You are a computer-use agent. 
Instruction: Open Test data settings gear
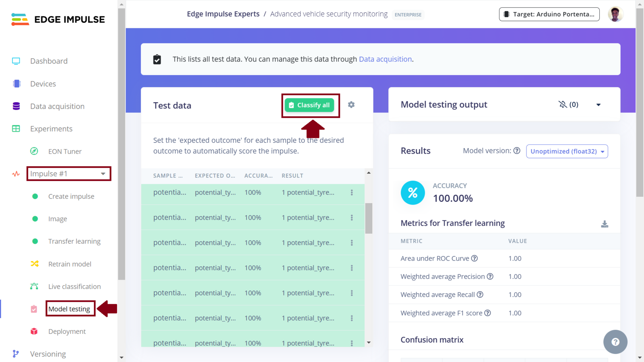click(351, 105)
